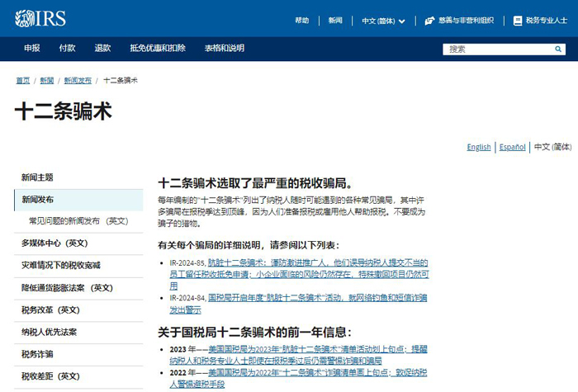Image resolution: width=578 pixels, height=392 pixels.
Task: Open 常见问题的新闻发布 (英文) in the sidebar
Action: pyautogui.click(x=78, y=221)
